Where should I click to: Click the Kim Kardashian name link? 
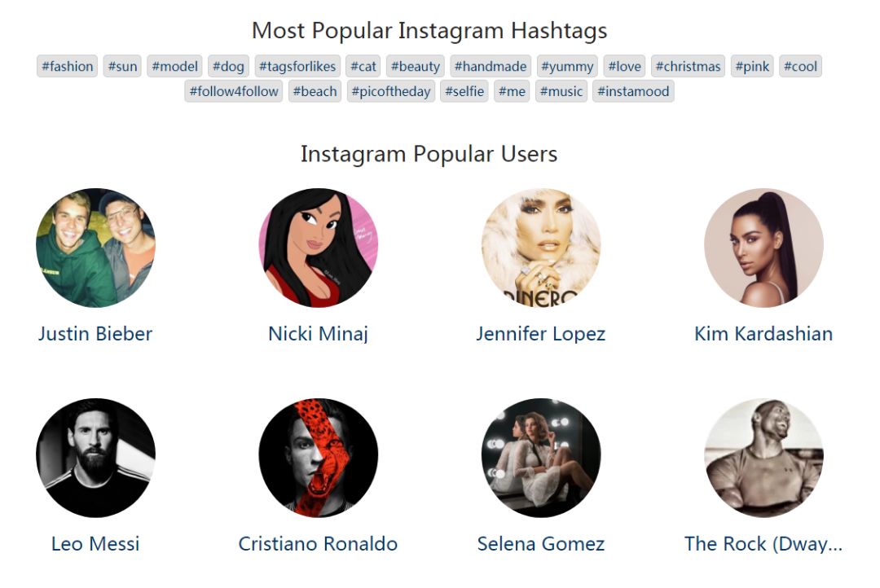pyautogui.click(x=763, y=333)
